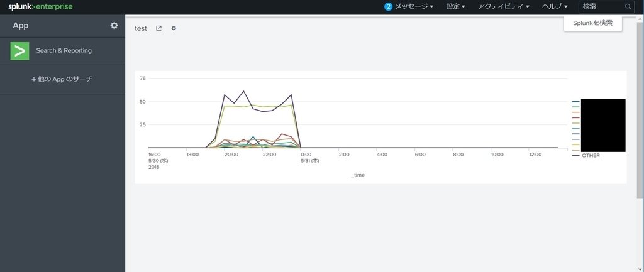
Task: Expand the メッセージ dropdown menu
Action: pos(414,6)
